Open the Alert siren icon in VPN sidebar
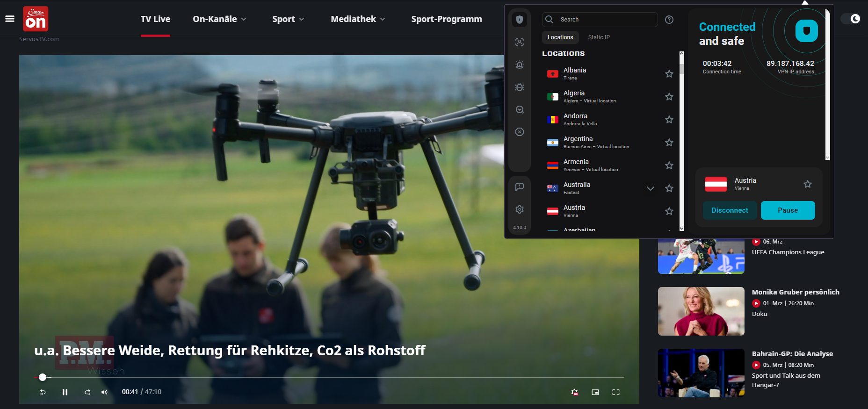Image resolution: width=868 pixels, height=409 pixels. [520, 65]
